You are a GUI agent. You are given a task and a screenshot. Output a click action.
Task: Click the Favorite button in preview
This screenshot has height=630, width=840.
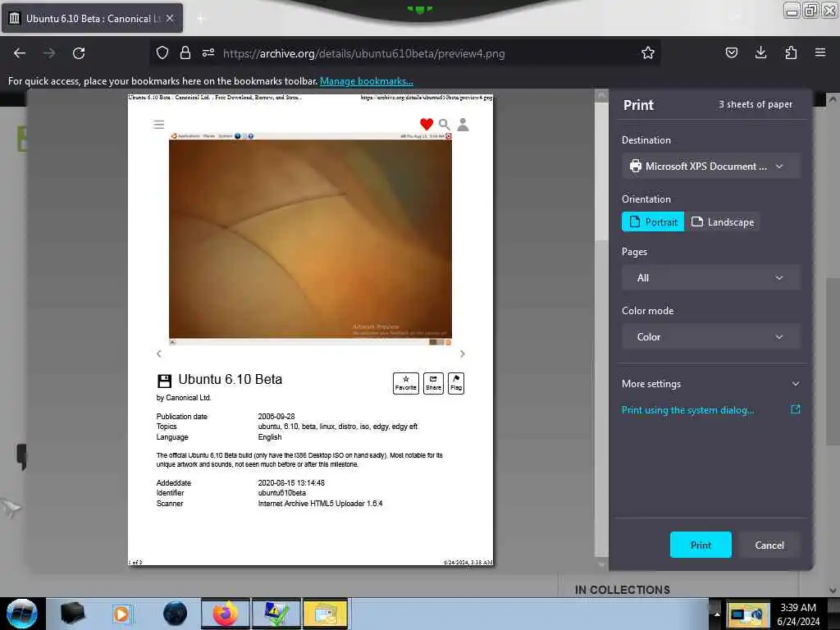(x=405, y=383)
